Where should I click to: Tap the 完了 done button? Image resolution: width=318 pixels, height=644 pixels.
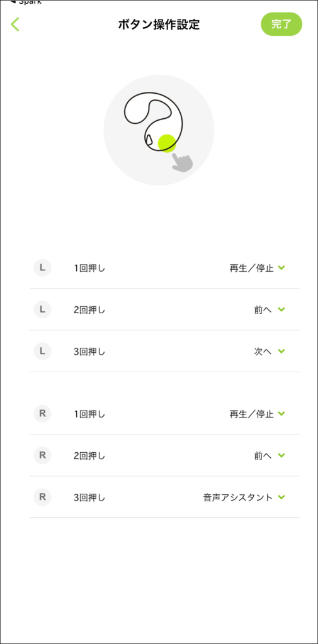[x=281, y=24]
